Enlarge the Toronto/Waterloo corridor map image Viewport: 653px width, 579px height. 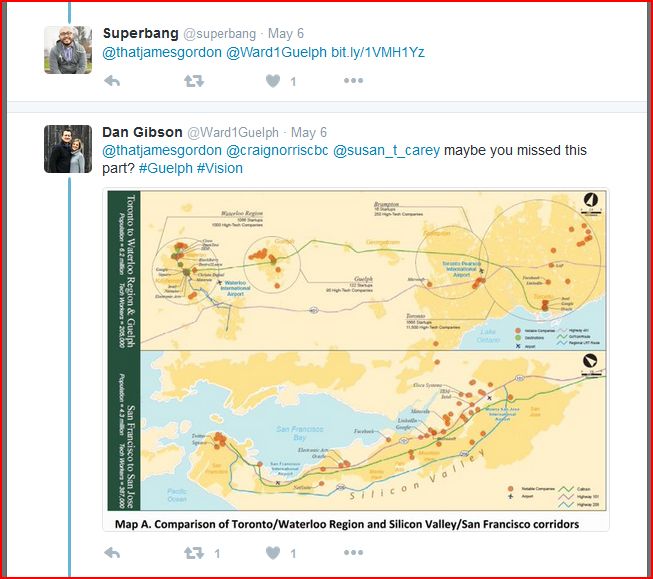click(356, 359)
